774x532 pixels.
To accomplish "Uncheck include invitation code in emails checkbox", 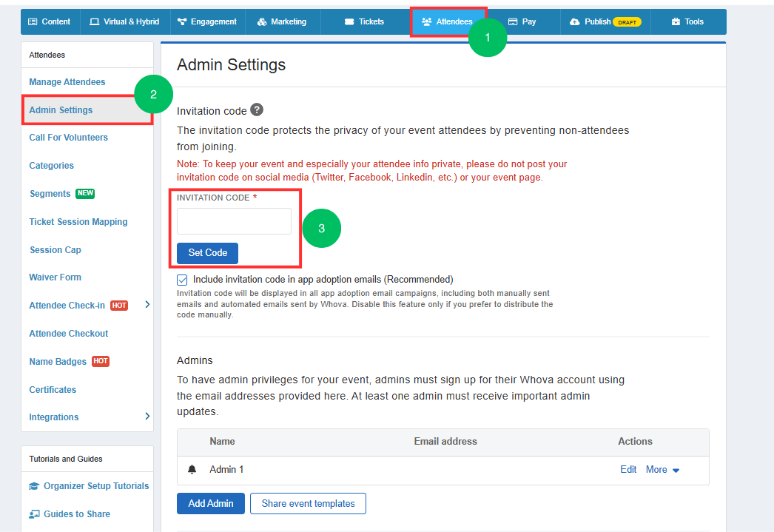I will 182,280.
